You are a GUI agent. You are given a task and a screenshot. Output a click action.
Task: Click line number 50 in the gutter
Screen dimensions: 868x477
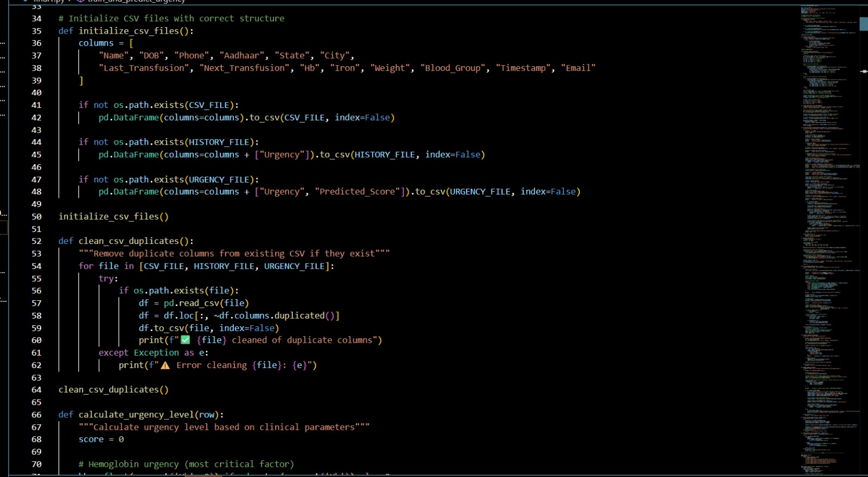[x=36, y=217]
